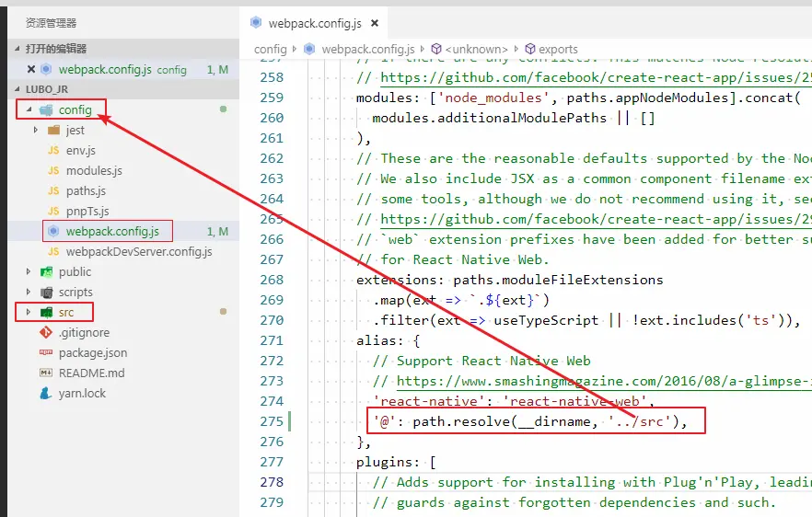Click the JS icon of pnpTs.js
Image resolution: width=812 pixels, height=517 pixels.
(53, 211)
